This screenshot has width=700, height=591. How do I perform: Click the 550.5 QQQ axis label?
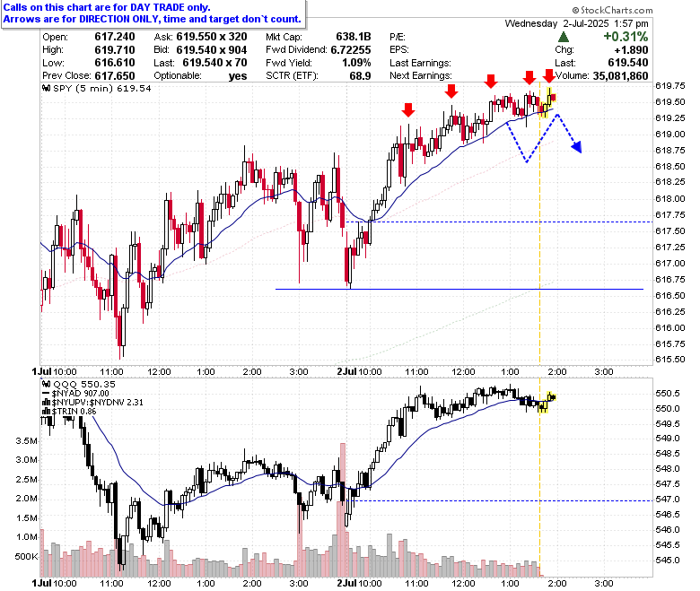668,394
